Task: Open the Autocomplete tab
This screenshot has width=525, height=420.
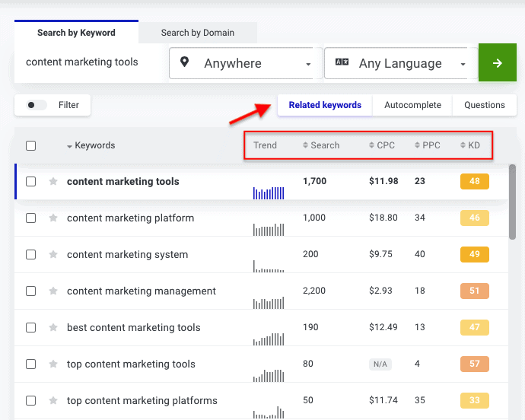Action: [x=412, y=105]
